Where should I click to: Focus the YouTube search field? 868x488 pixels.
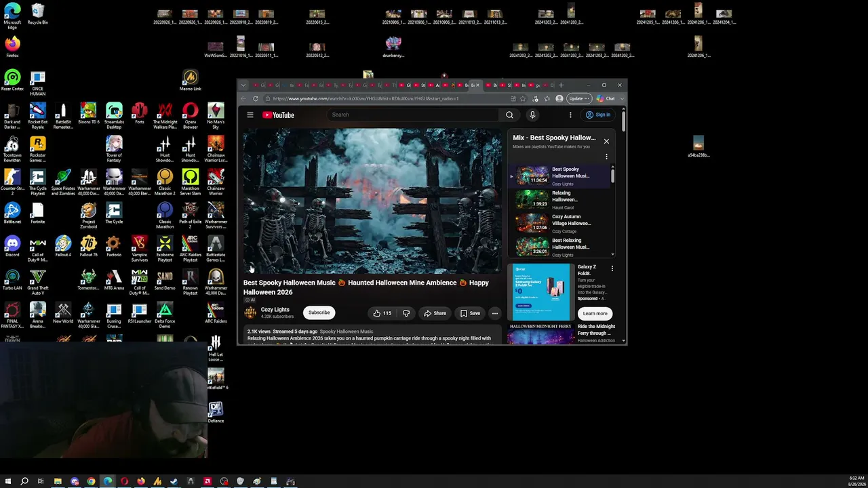(x=414, y=115)
